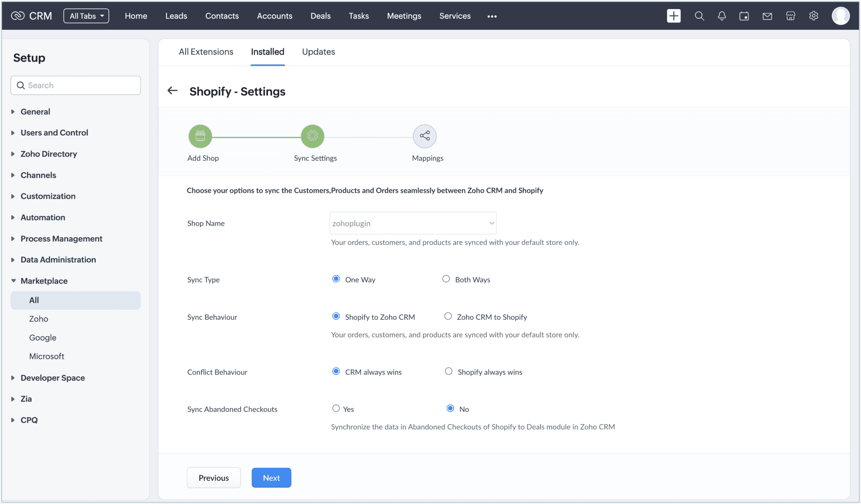The image size is (861, 504).
Task: Select Shopify always wins option
Action: coord(449,371)
